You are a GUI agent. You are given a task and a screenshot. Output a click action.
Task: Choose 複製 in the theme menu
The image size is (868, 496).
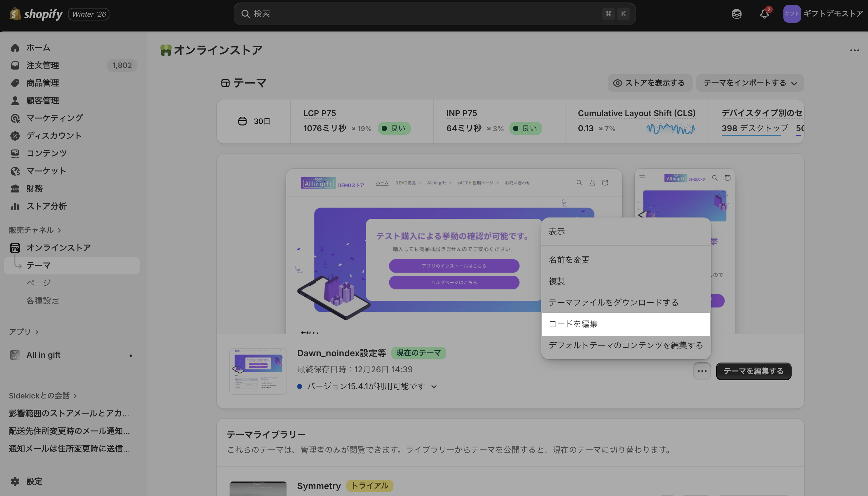click(x=557, y=281)
